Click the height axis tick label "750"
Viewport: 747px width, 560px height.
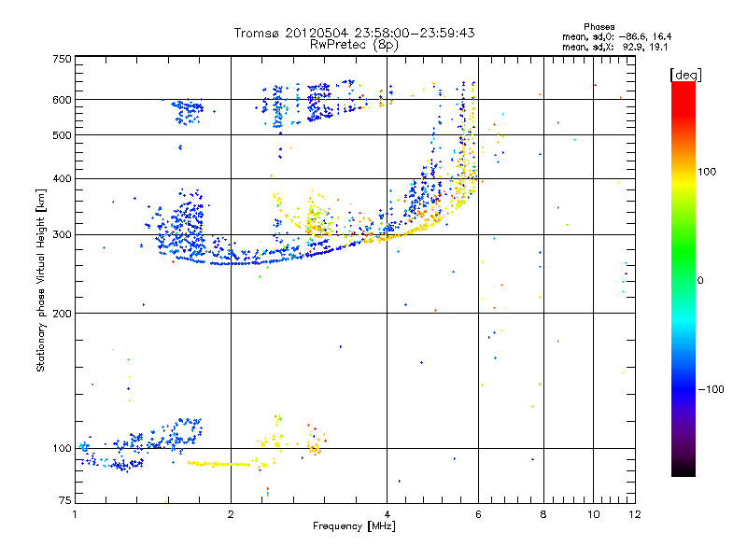click(62, 59)
